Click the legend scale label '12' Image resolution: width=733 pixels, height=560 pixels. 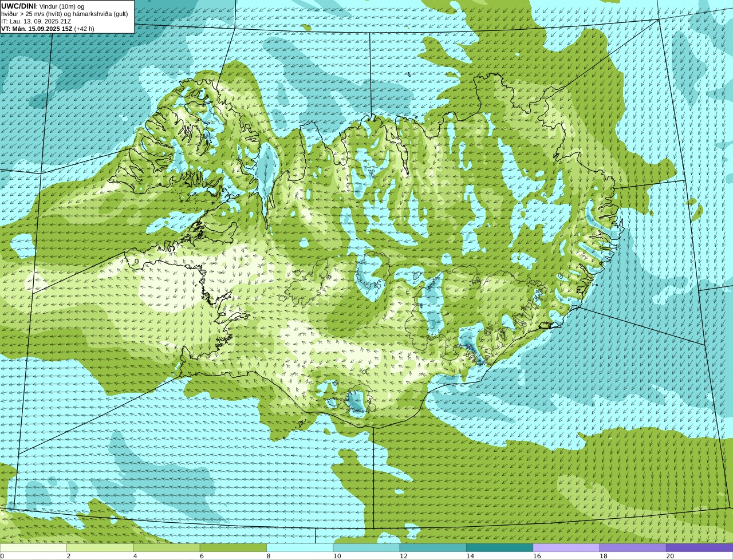pyautogui.click(x=403, y=556)
